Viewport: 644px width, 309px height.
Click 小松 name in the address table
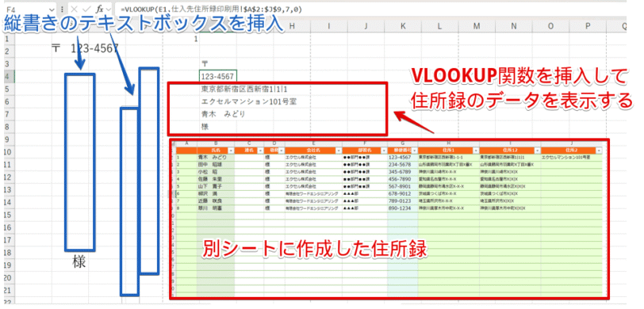(x=209, y=171)
